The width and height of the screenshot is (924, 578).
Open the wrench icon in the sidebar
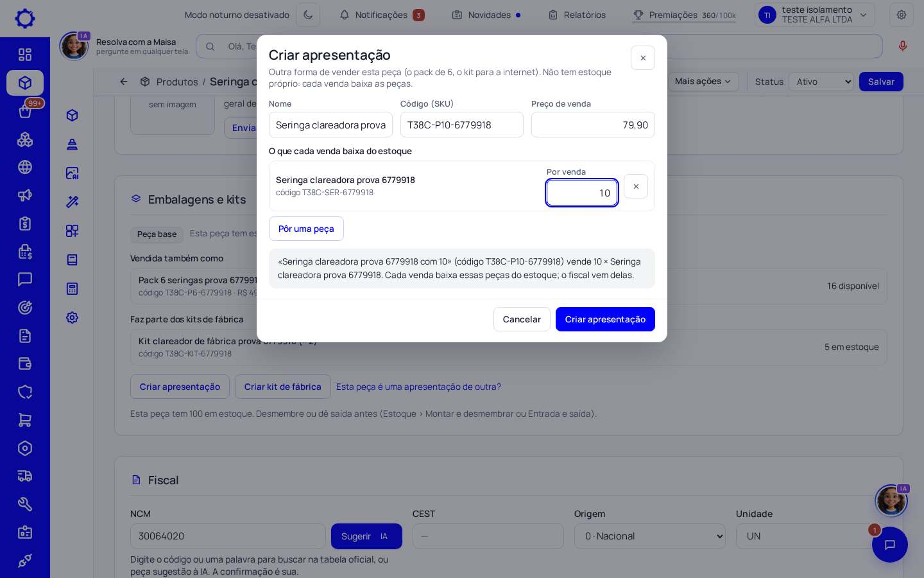(25, 504)
